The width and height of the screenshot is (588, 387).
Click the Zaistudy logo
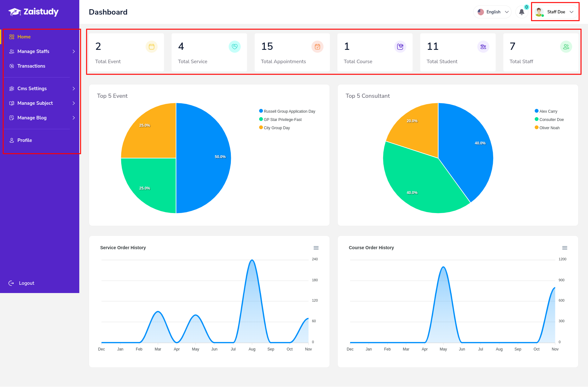coord(33,12)
